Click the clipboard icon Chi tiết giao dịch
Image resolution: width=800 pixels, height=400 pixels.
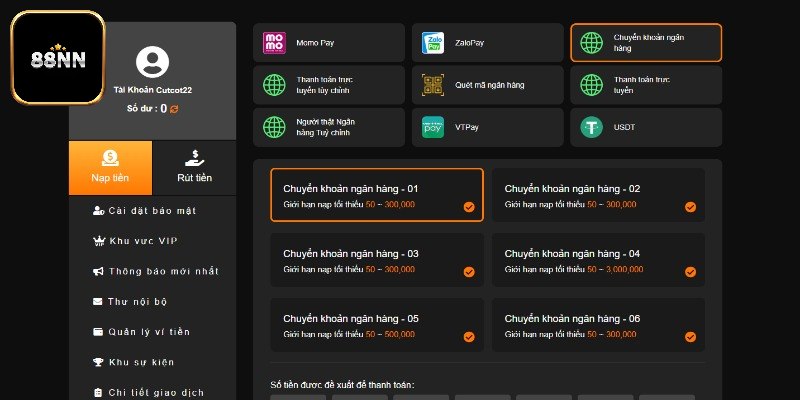(x=98, y=392)
